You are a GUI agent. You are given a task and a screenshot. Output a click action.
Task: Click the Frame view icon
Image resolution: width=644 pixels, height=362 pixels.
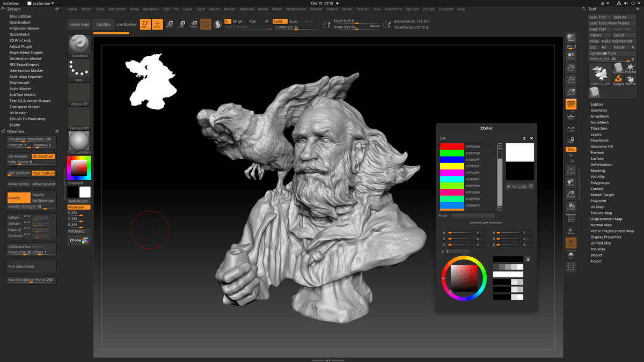(571, 170)
